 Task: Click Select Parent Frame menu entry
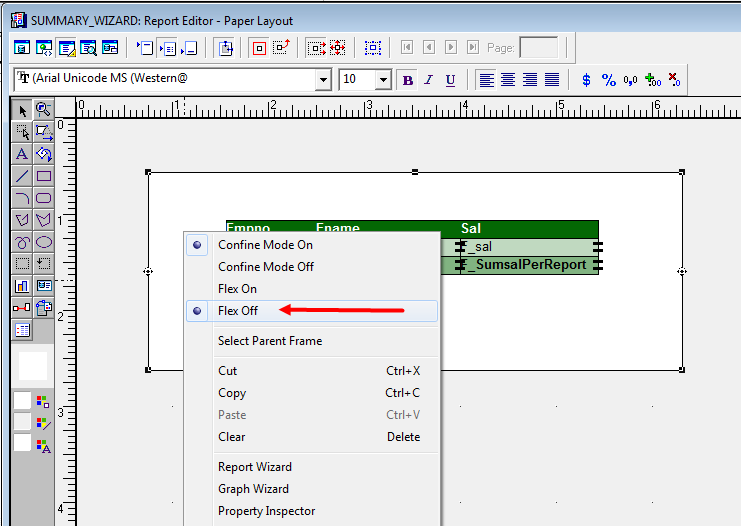point(270,341)
